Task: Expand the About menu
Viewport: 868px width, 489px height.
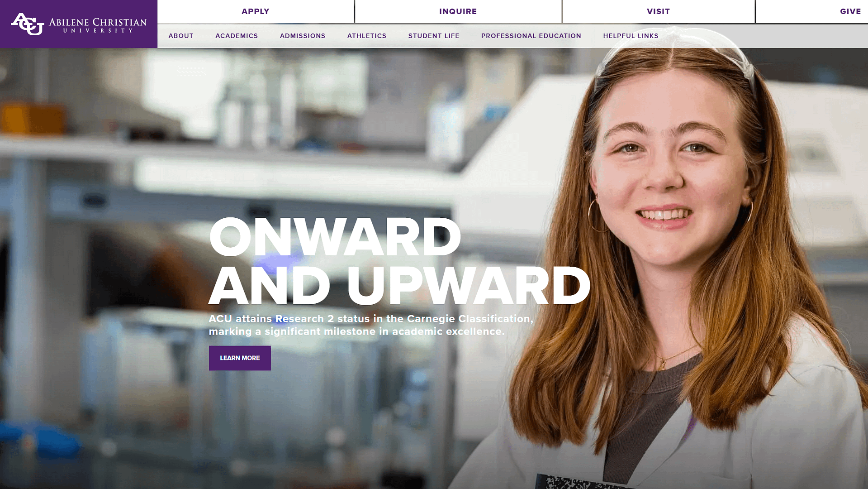Action: pos(181,36)
